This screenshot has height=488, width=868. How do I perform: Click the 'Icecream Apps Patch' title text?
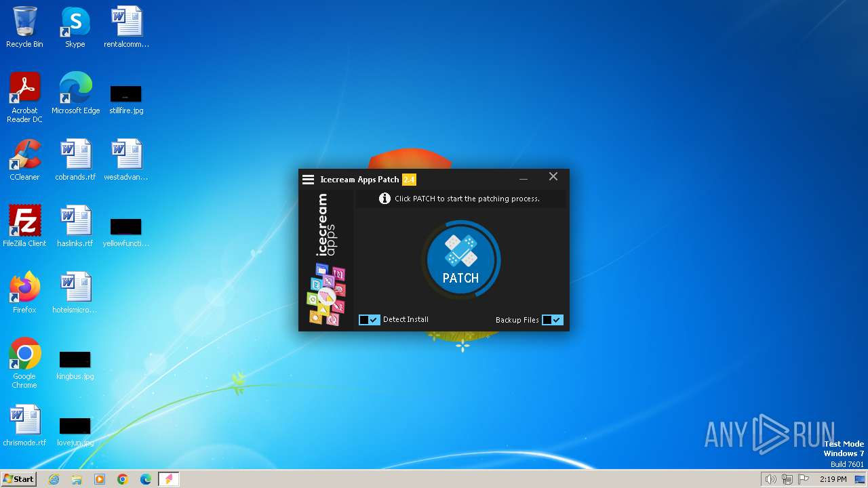359,180
